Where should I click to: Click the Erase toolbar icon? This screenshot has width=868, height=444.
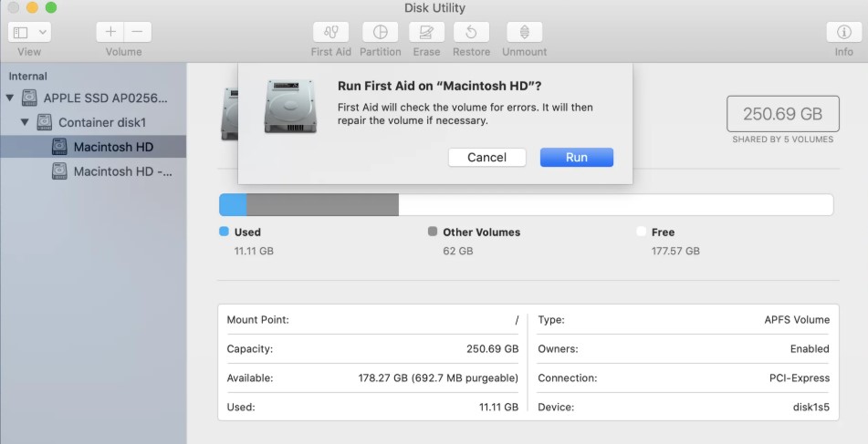click(426, 32)
